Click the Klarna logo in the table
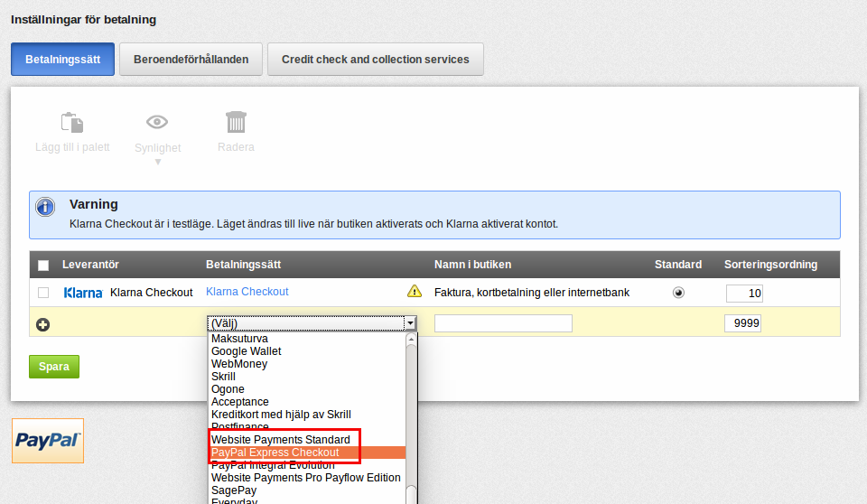This screenshot has height=504, width=867. tap(83, 293)
